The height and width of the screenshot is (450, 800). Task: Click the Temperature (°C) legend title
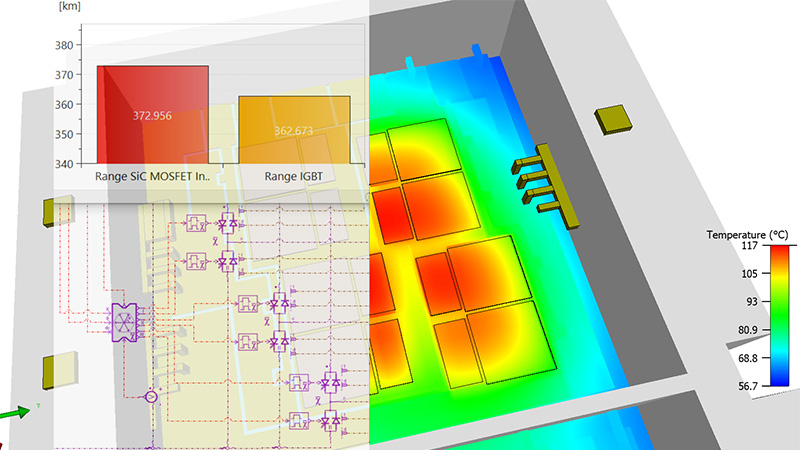748,234
